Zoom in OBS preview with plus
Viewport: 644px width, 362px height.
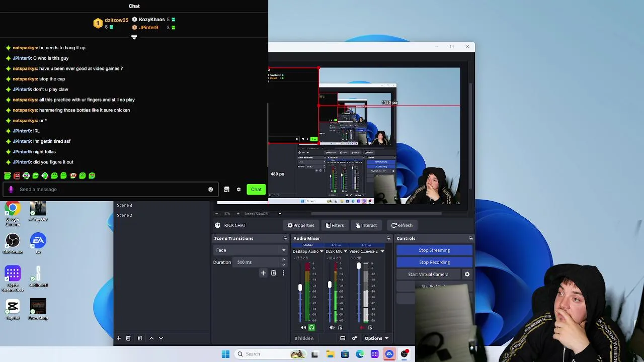(x=238, y=214)
